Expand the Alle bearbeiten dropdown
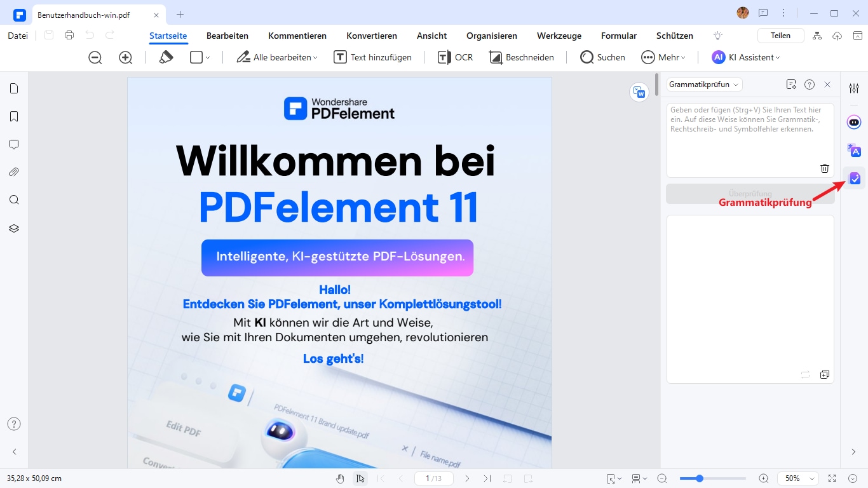 315,58
